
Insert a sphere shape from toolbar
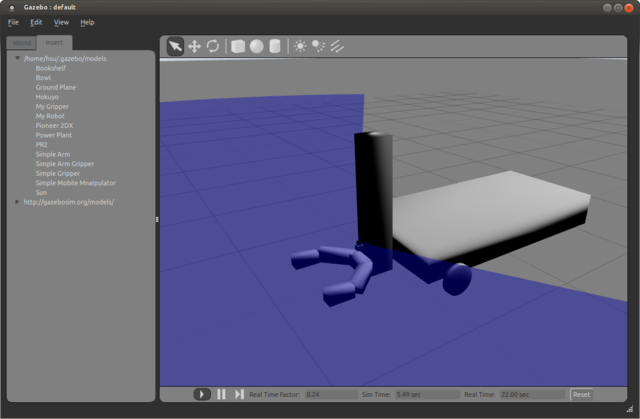[256, 46]
